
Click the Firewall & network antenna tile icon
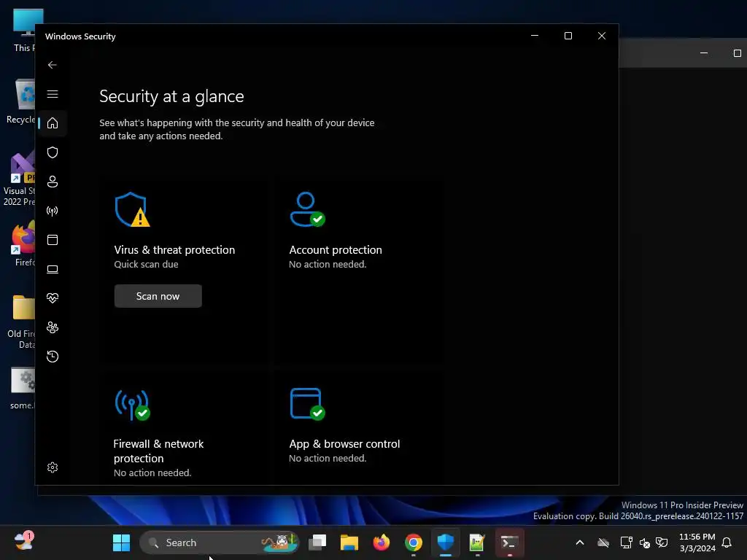132,405
